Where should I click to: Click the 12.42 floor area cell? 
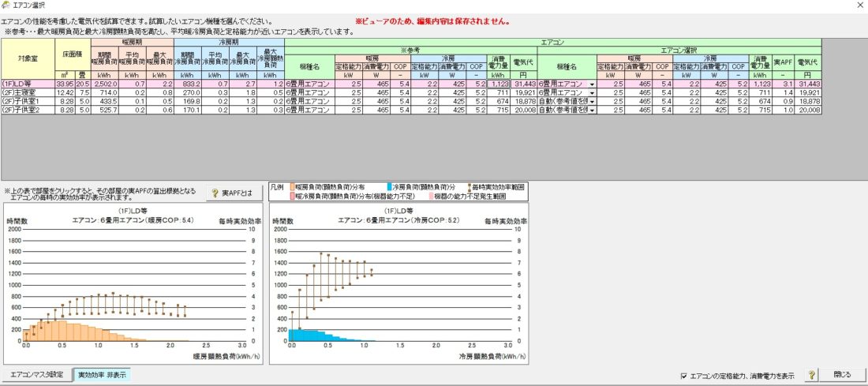click(x=66, y=92)
